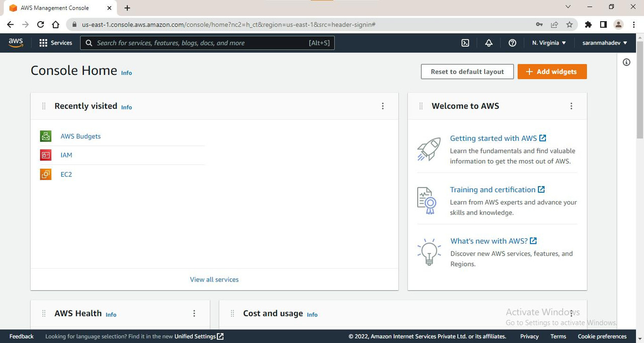Open the CloudShell terminal icon
The image size is (644, 343).
[x=465, y=43]
